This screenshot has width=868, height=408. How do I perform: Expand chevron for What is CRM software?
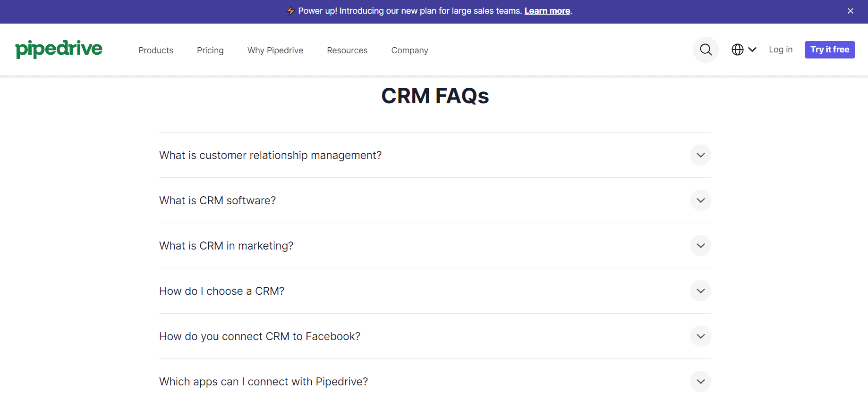point(700,200)
